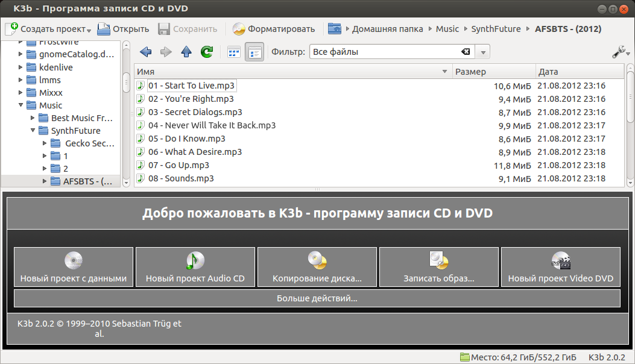Start Новый проект с данными

click(x=74, y=267)
